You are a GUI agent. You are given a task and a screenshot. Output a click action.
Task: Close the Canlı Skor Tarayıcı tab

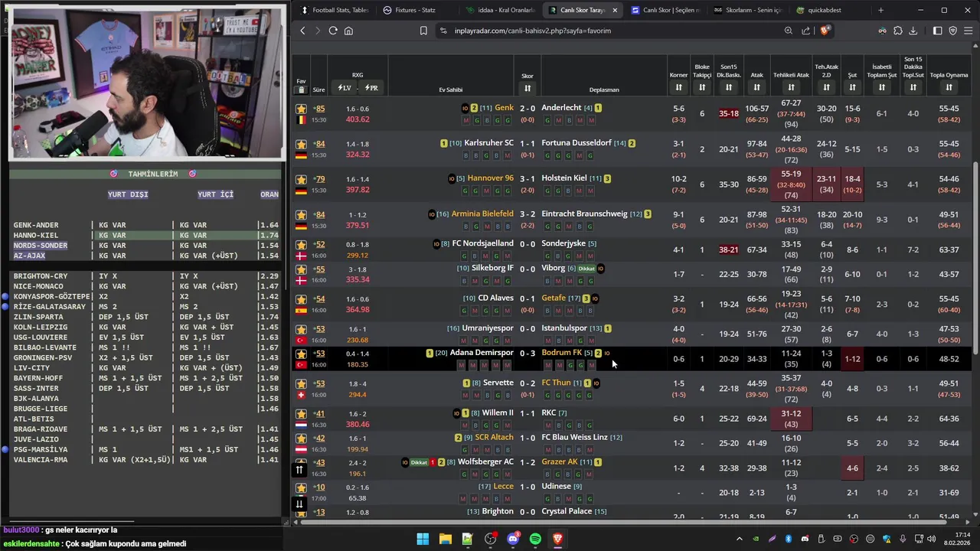(615, 10)
